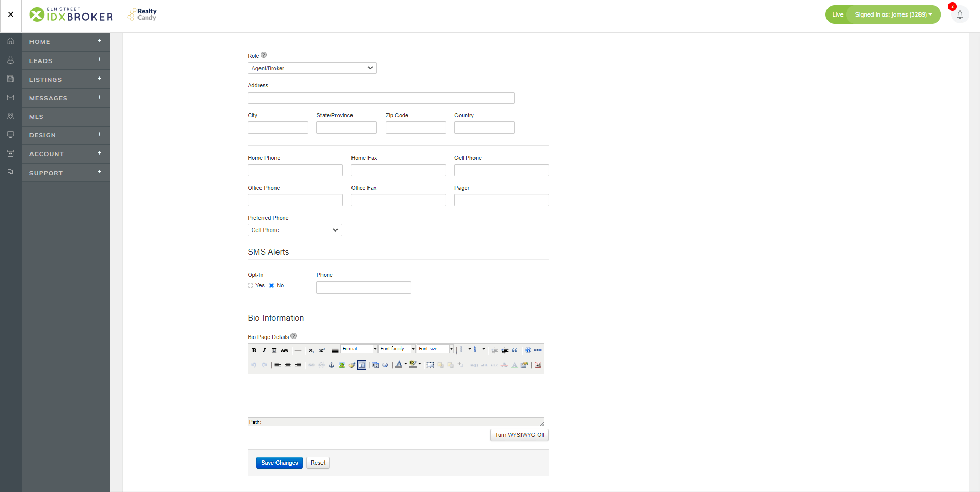Image resolution: width=980 pixels, height=492 pixels.
Task: Turn WYSIWYG editor off
Action: click(x=519, y=435)
